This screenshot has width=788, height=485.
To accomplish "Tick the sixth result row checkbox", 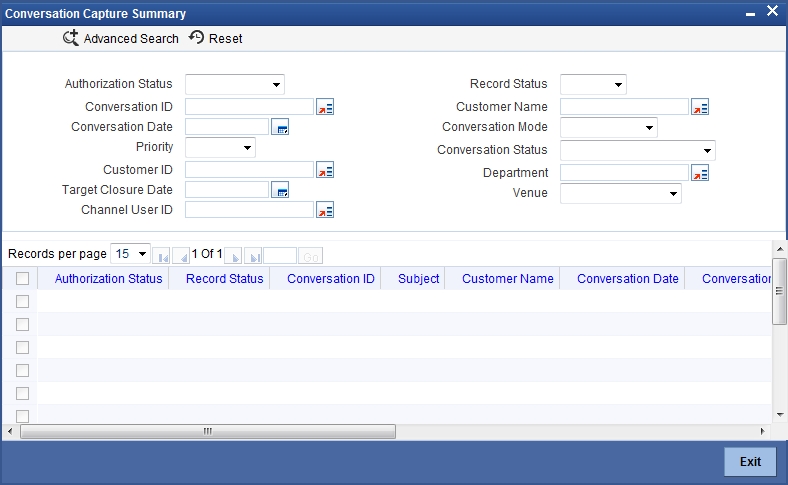I will tap(23, 416).
